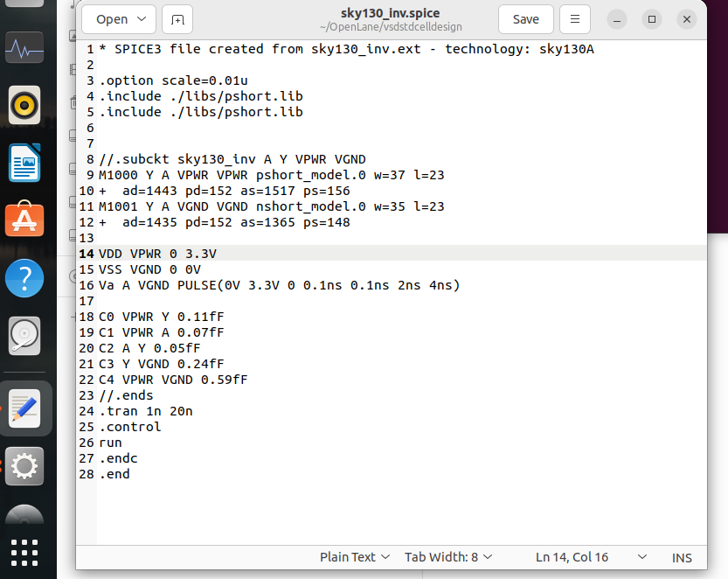The height and width of the screenshot is (579, 728).
Task: Click the orange A application icon
Action: [24, 220]
